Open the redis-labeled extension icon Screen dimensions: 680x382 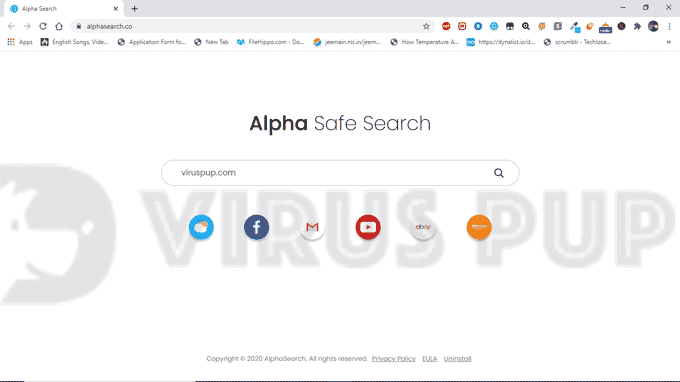pyautogui.click(x=605, y=27)
